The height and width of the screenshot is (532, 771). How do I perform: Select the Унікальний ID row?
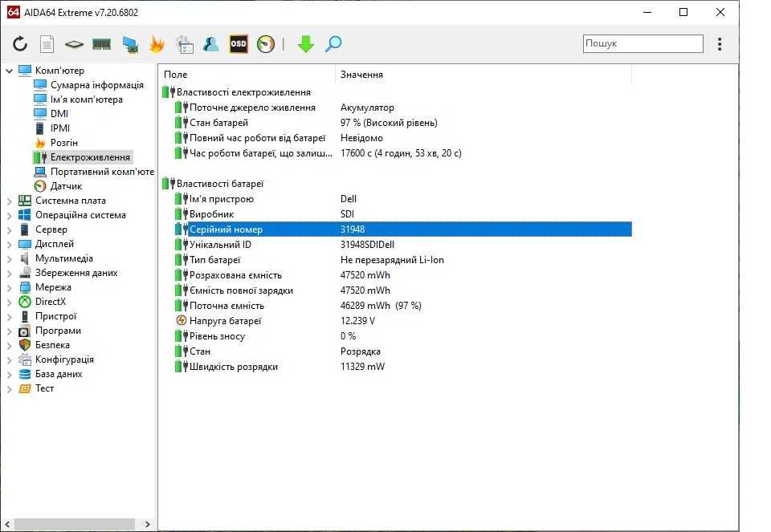click(396, 245)
